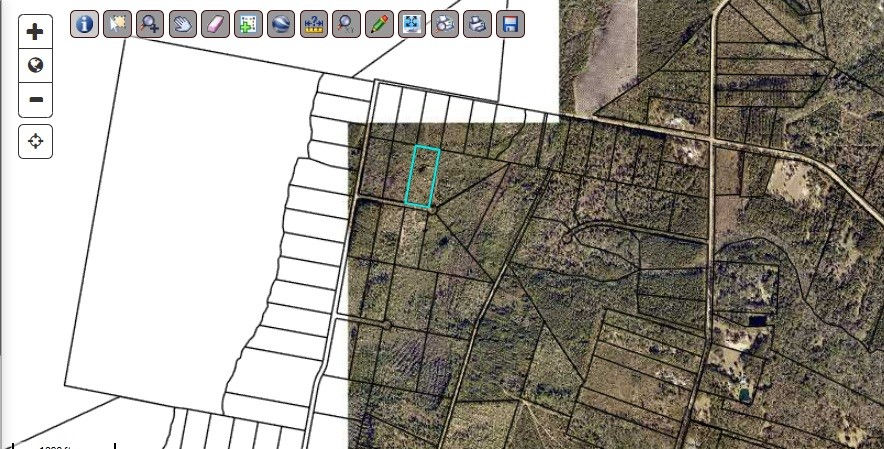Save the map with floppy disk icon
The image size is (884, 449).
(510, 24)
